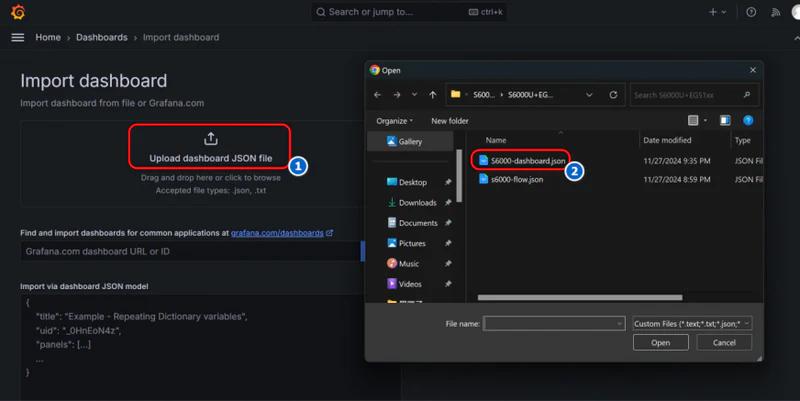The height and width of the screenshot is (401, 800).
Task: Click pin icon next to Videos
Action: 448,284
